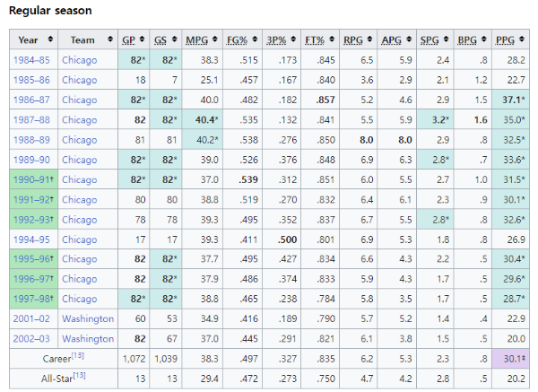Sort table by Year column arrows
Image resolution: width=538 pixels, height=392 pixels.
[x=50, y=39]
